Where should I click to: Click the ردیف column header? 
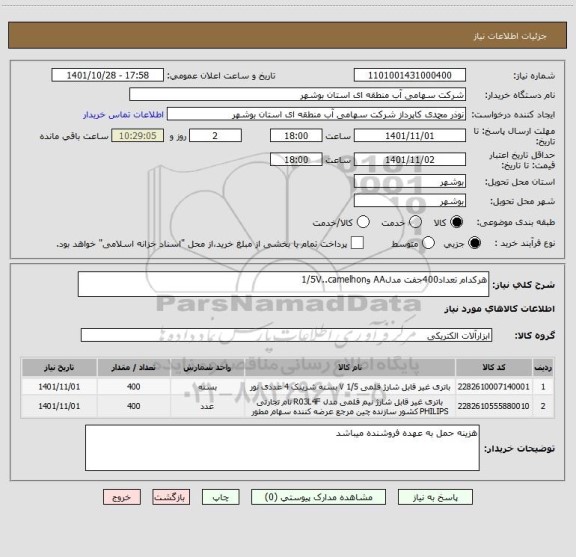click(543, 367)
